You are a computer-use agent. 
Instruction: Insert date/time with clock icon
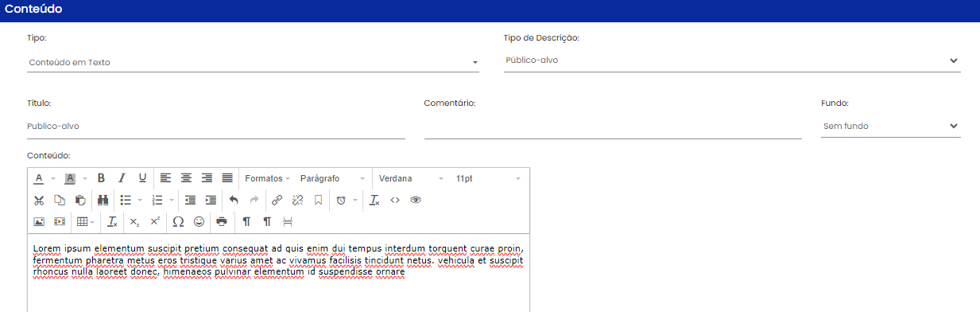[341, 200]
